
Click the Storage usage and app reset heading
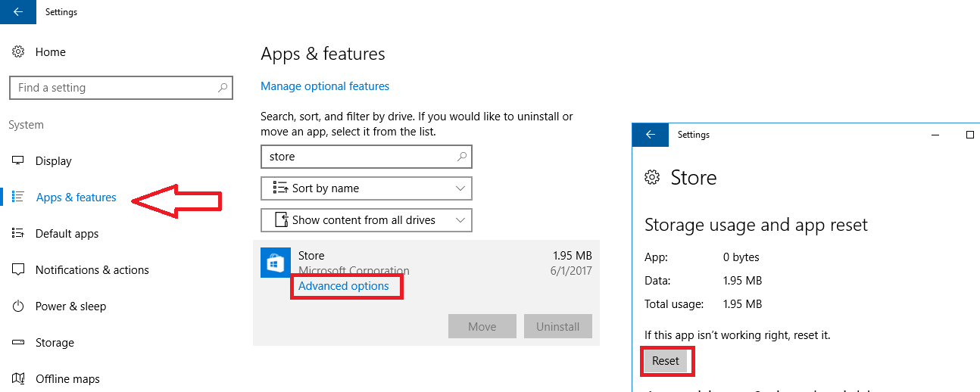(756, 225)
